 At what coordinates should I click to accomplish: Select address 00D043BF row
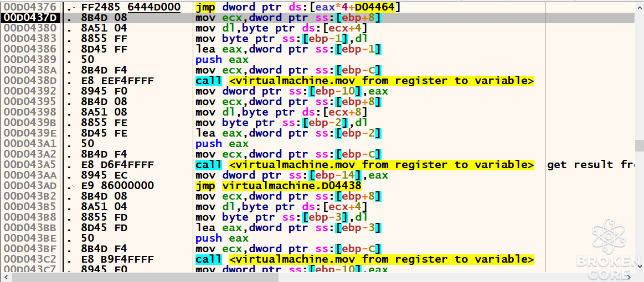pos(31,249)
